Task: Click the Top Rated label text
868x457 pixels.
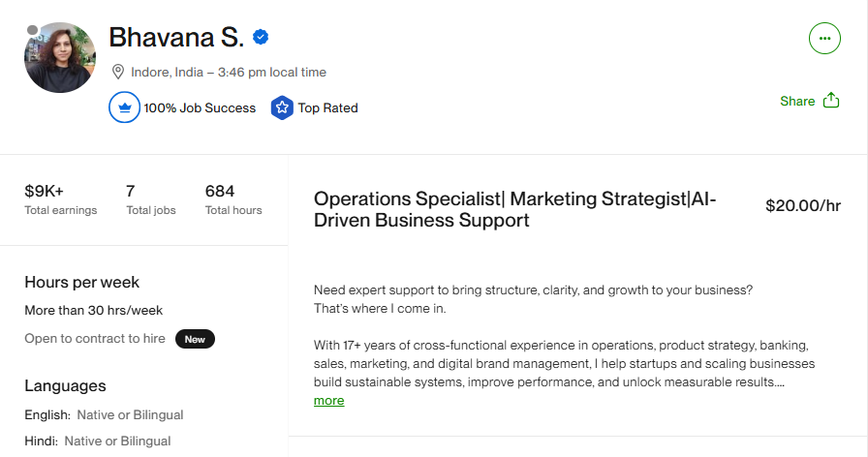Action: tap(327, 108)
